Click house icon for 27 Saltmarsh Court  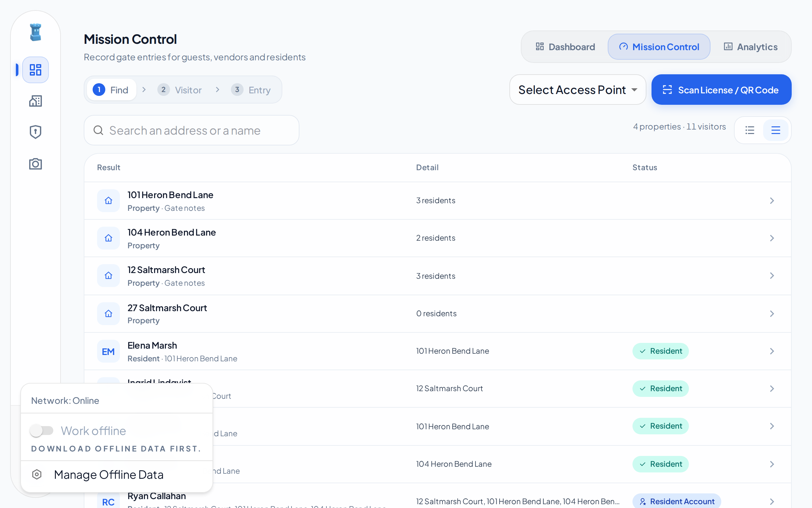coord(108,314)
